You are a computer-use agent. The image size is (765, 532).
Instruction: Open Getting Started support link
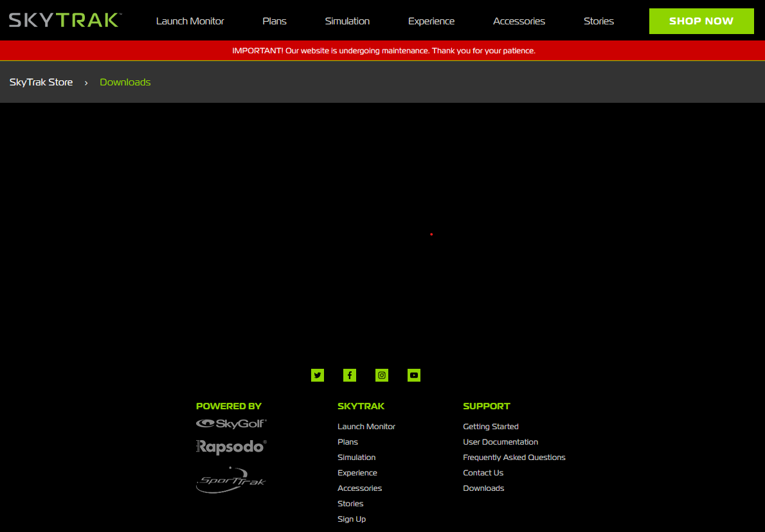pos(491,427)
